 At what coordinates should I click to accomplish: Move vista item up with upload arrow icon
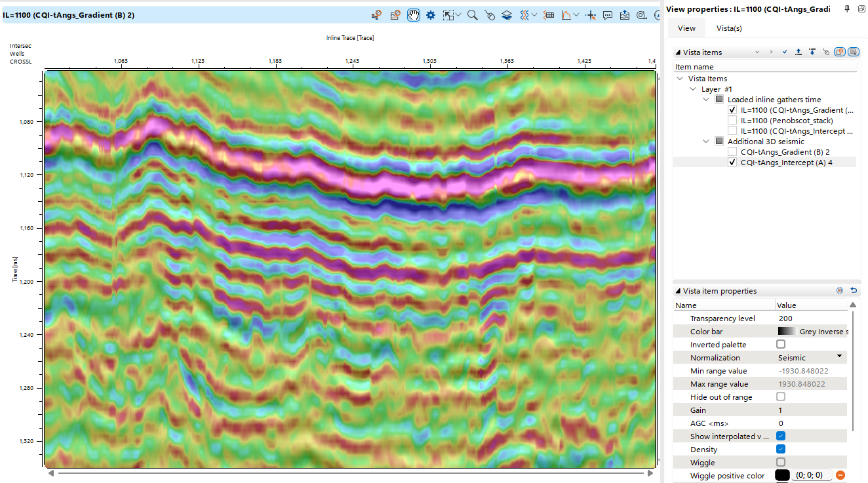pyautogui.click(x=798, y=52)
